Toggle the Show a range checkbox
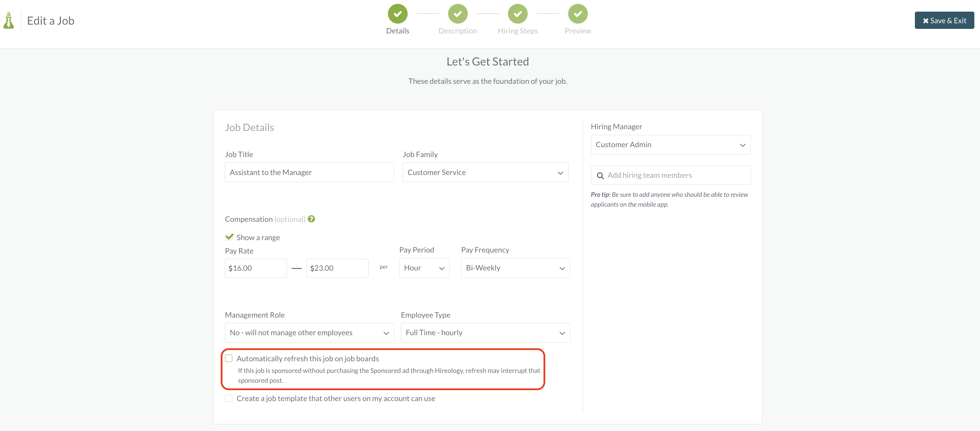 [229, 237]
